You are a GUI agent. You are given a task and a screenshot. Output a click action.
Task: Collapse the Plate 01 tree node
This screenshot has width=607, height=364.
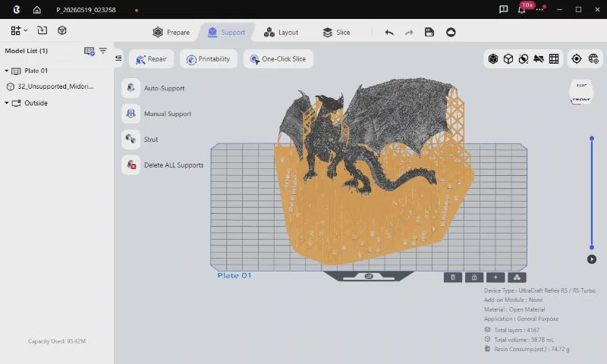click(x=7, y=71)
